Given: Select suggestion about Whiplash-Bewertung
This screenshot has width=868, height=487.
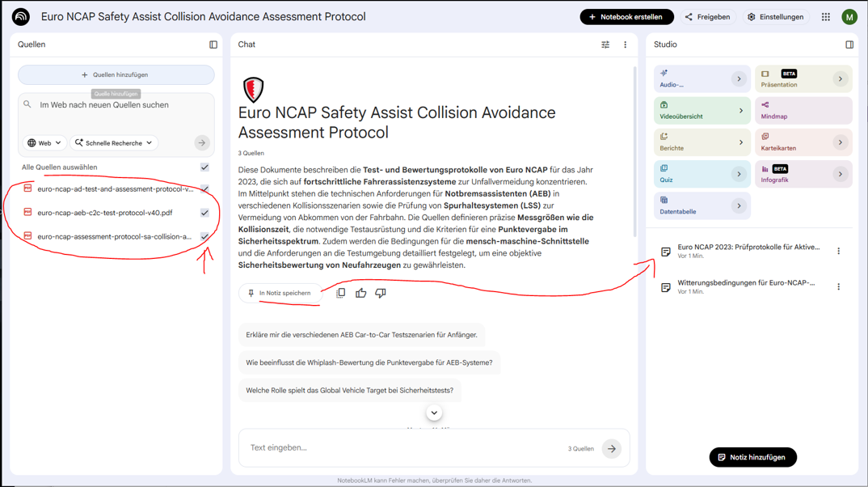Looking at the screenshot, I should [369, 362].
